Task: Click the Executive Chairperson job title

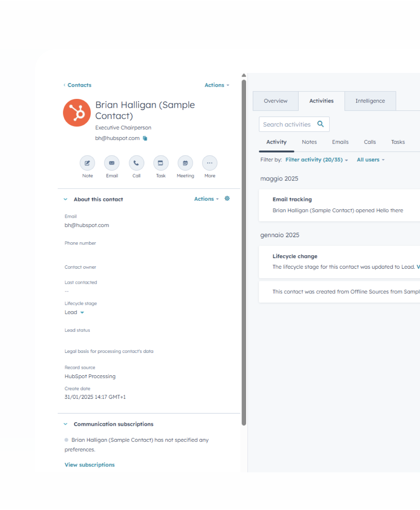Action: [x=123, y=127]
